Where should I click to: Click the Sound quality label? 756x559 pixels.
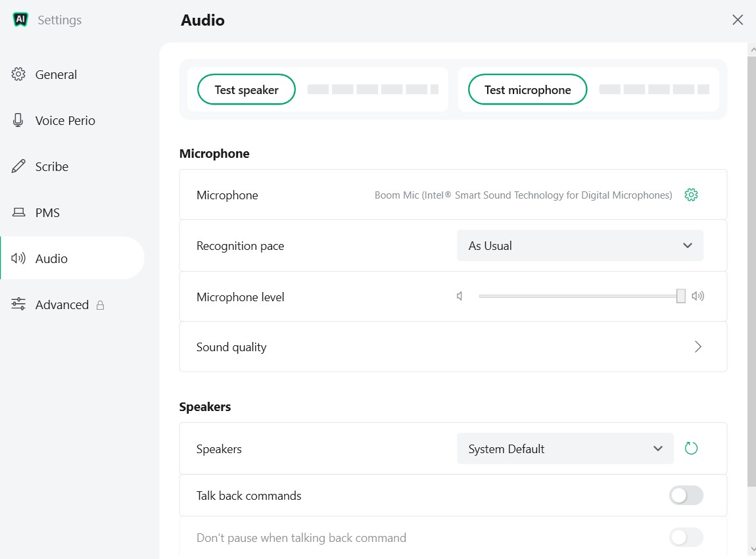point(231,347)
